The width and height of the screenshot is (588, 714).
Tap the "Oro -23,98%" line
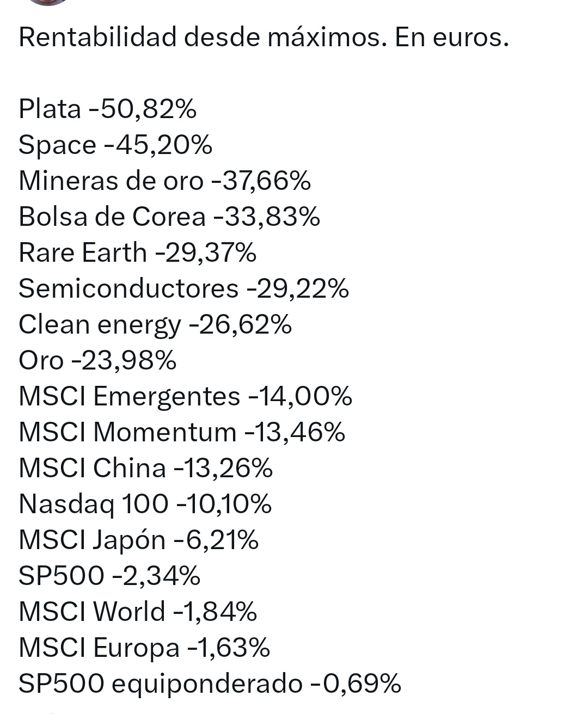click(97, 360)
